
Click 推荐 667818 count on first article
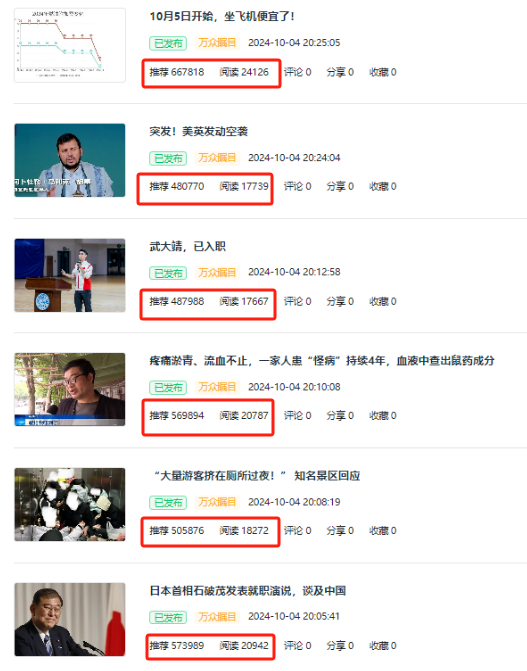pos(177,72)
